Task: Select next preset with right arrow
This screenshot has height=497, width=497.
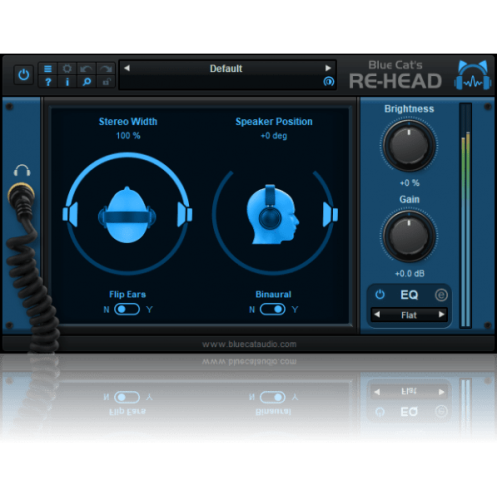Action: point(328,68)
